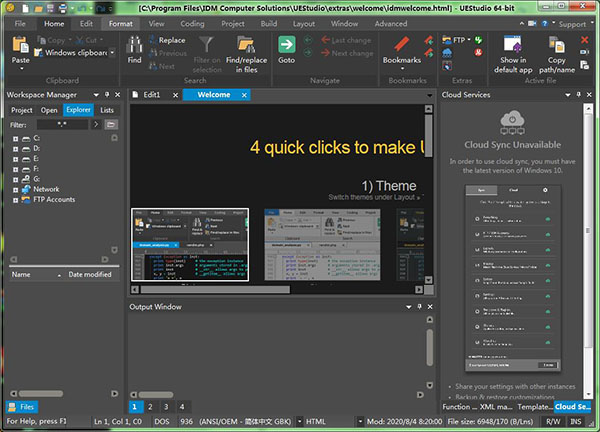Screen dimensions: 600x432
Task: Click the Copy icon in ribbon
Action: point(41,40)
